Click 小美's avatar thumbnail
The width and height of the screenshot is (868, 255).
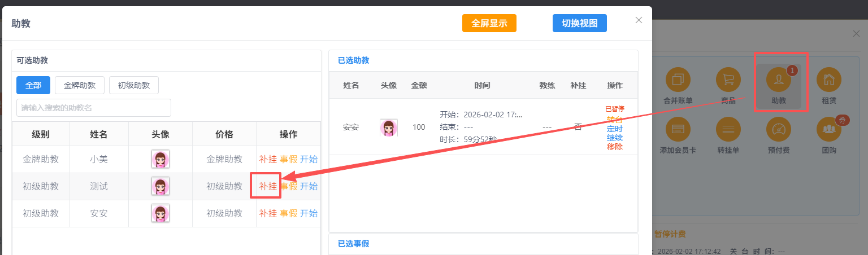(160, 159)
